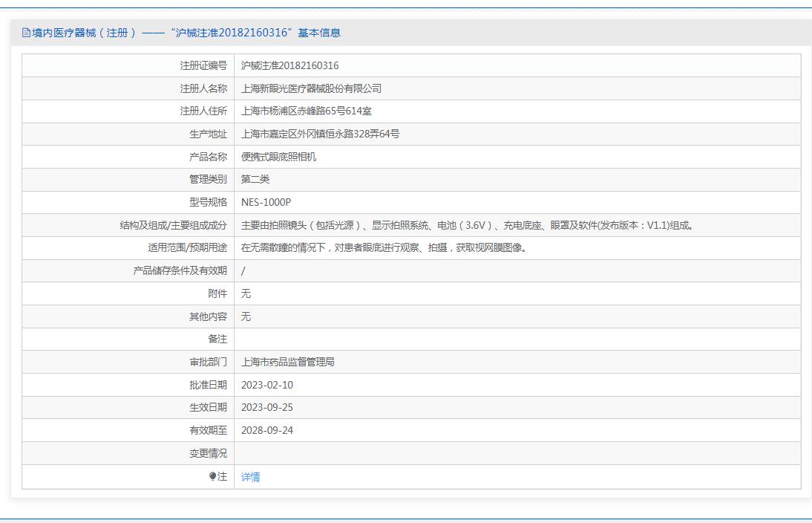Click the 变更情况 label cell
The height and width of the screenshot is (523, 812).
(x=128, y=453)
